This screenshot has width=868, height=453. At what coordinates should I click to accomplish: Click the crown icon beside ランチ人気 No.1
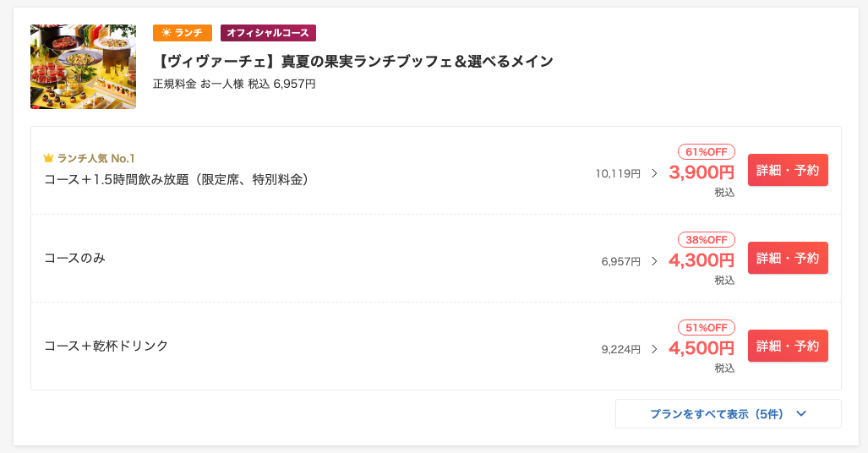48,158
